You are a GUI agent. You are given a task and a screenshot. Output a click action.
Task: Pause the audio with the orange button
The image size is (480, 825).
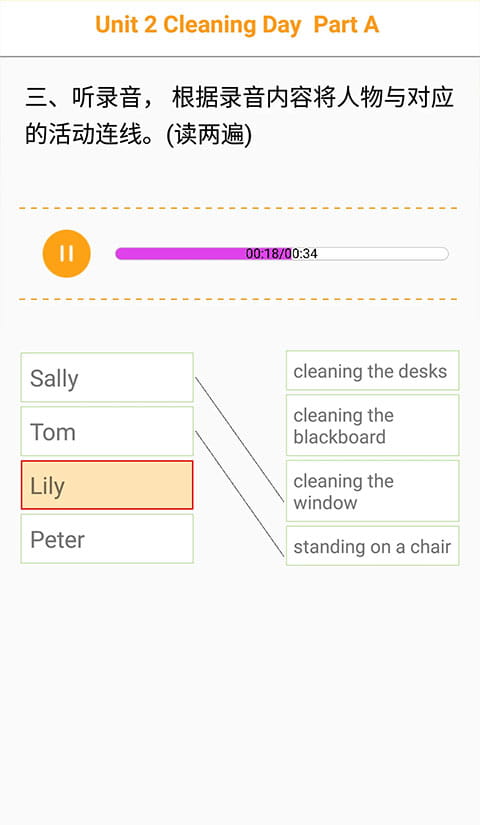click(66, 254)
